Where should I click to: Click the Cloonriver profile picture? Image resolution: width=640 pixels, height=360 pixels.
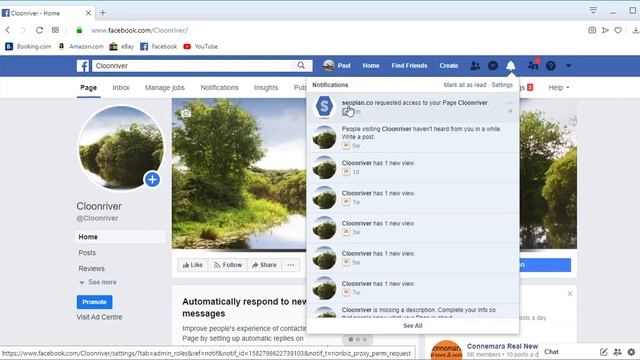[x=121, y=147]
